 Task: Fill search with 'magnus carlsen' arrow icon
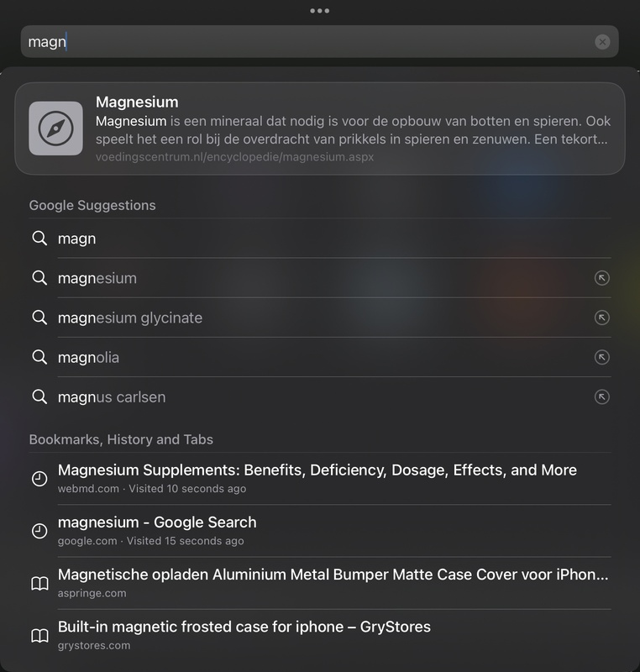coord(601,396)
